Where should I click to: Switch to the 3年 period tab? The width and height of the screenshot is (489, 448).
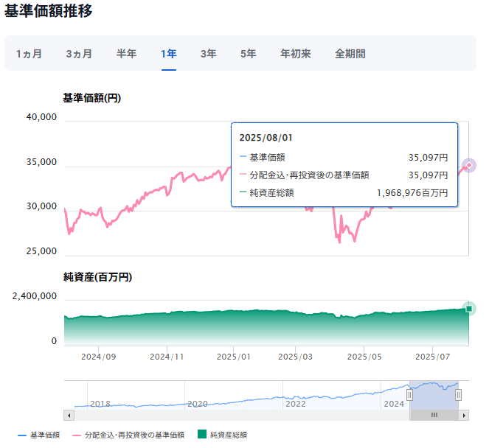(x=208, y=54)
